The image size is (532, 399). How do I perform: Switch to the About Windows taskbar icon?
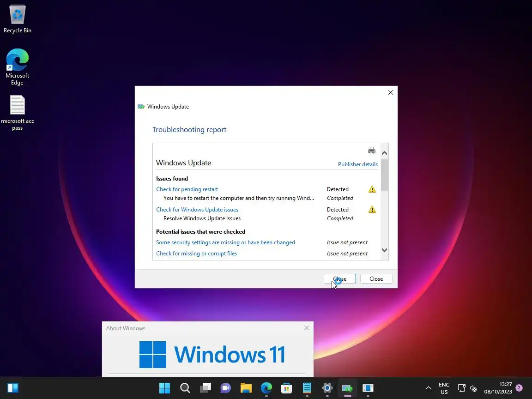coord(368,388)
